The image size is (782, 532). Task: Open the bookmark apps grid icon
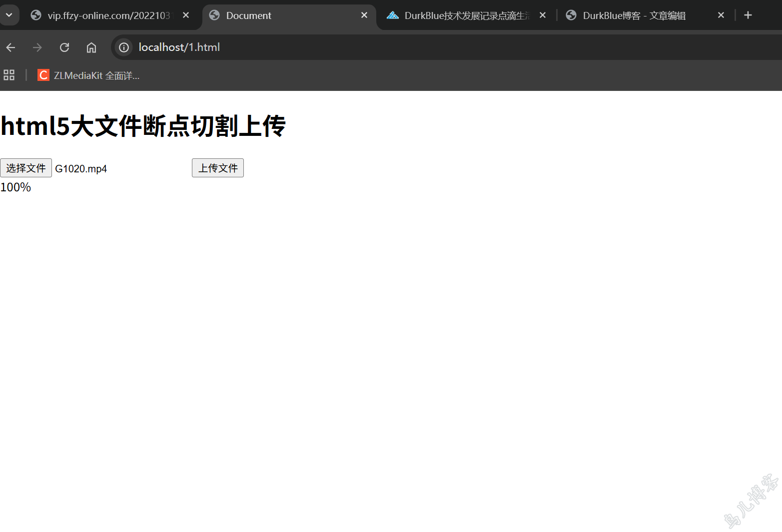click(8, 75)
